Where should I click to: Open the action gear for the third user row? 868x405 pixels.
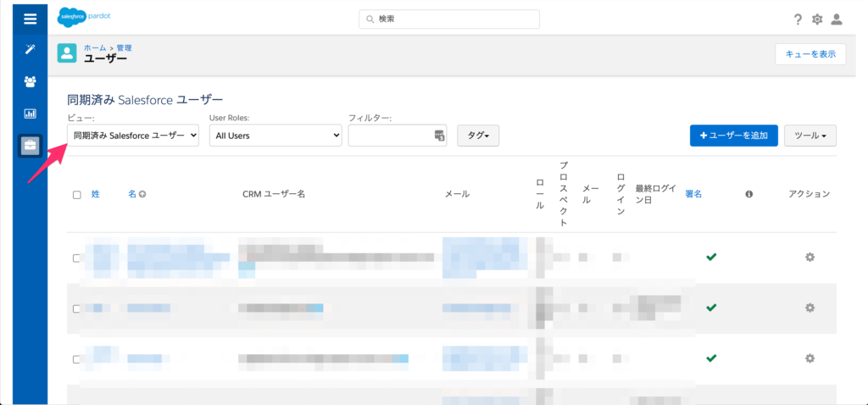click(810, 358)
